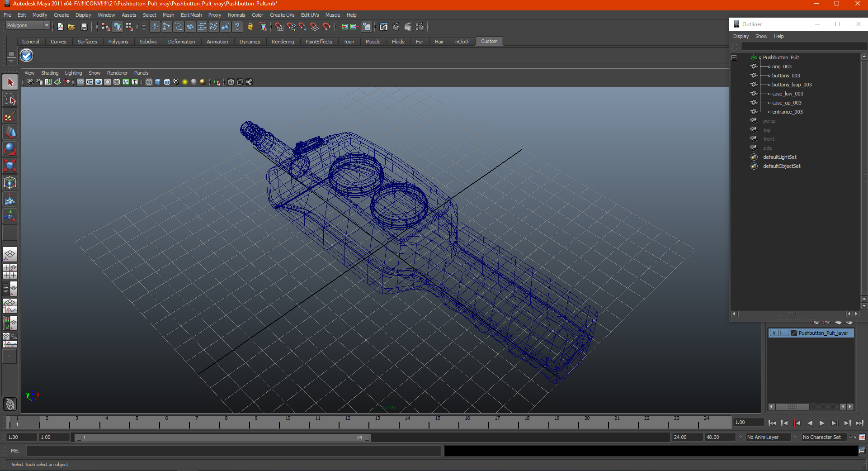
Task: Open a scene with the folder icon
Action: 71,27
